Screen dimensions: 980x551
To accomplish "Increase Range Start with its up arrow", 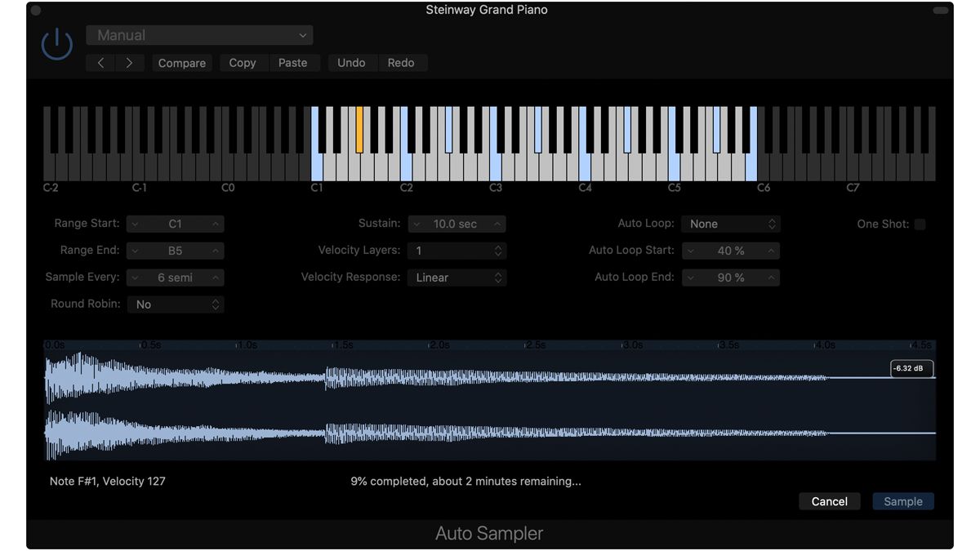I will point(216,224).
